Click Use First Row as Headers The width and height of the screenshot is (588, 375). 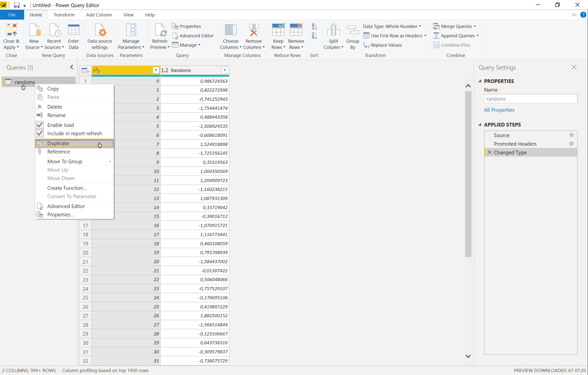pos(395,36)
